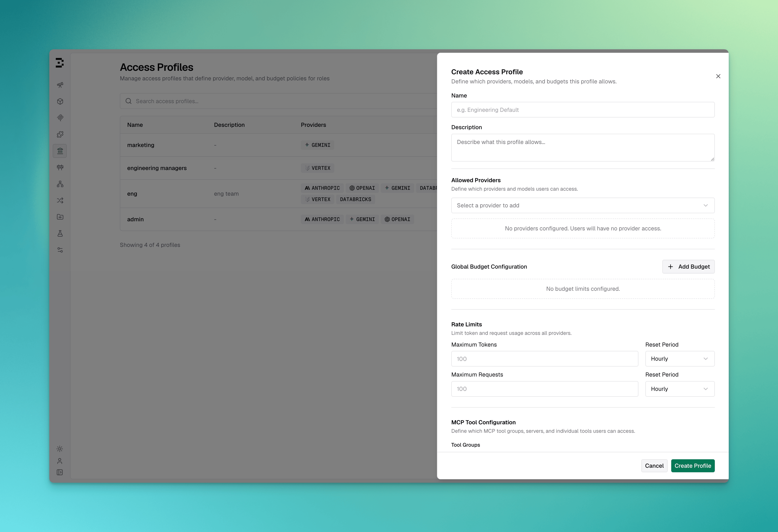Click the OPENAI badge in the admin row

click(x=397, y=219)
